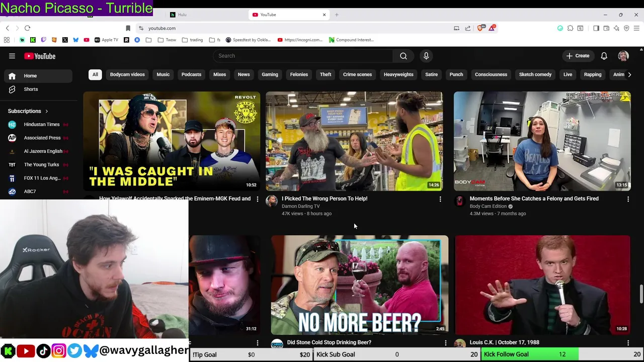Open Stone Cold No More Beer thumbnail
Image resolution: width=644 pixels, height=362 pixels.
click(x=359, y=285)
